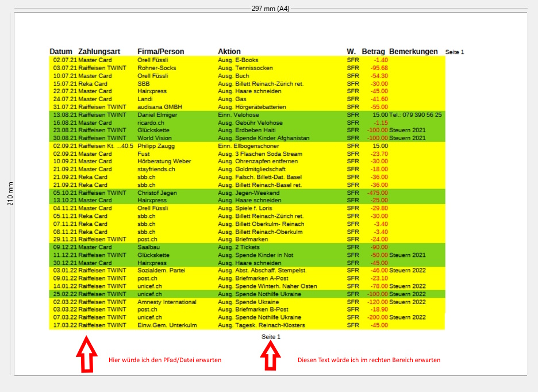
Task: Select 'Ausg. Billett Oberkulm- Reinach' cell
Action: 261,224
